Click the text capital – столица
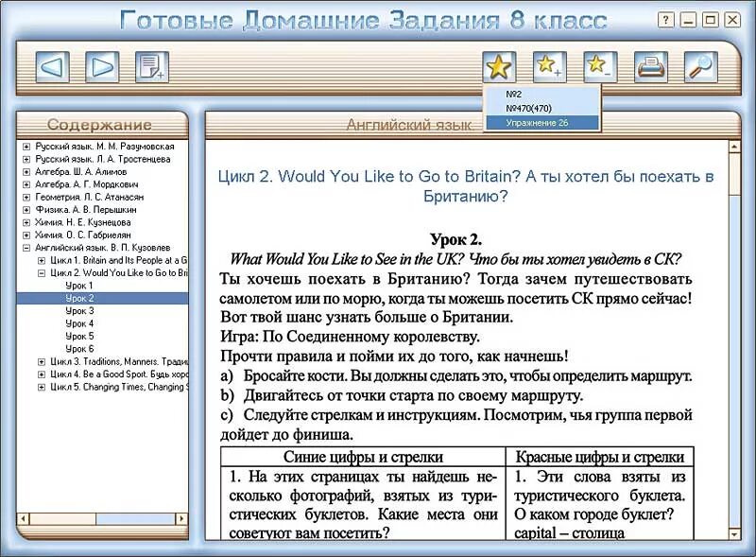Viewport: 756px width, 557px height. click(569, 532)
